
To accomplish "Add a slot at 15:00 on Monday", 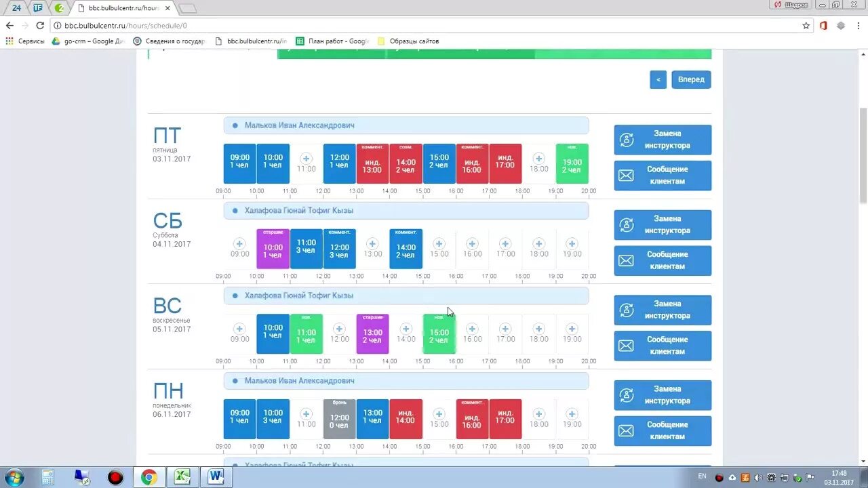I will [439, 413].
